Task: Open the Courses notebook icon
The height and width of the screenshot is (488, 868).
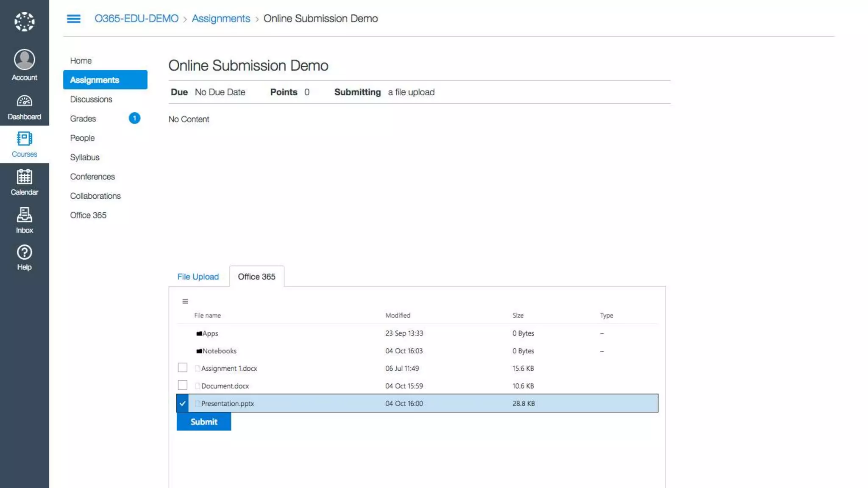Action: point(24,139)
